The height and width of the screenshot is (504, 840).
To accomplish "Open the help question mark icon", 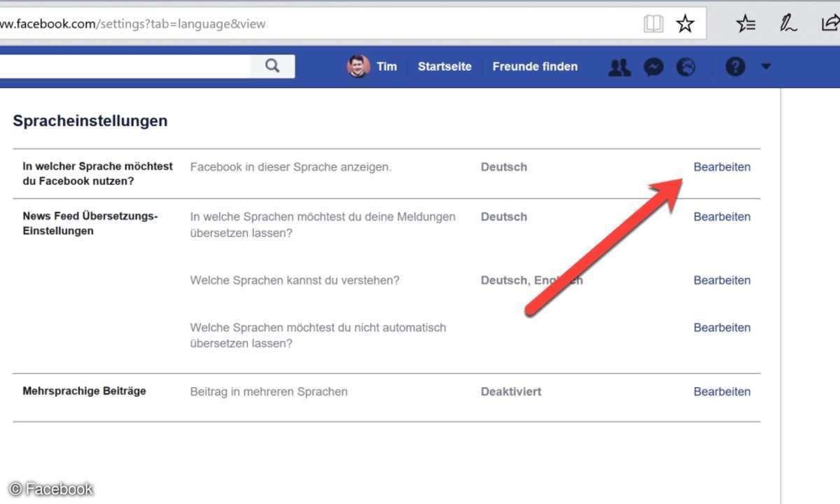I will pyautogui.click(x=735, y=67).
